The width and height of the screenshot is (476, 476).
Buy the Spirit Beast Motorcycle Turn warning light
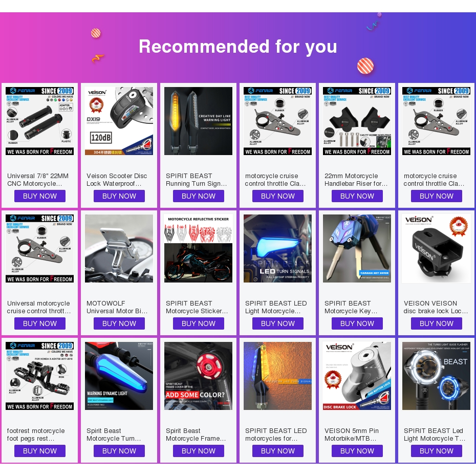coord(119,451)
